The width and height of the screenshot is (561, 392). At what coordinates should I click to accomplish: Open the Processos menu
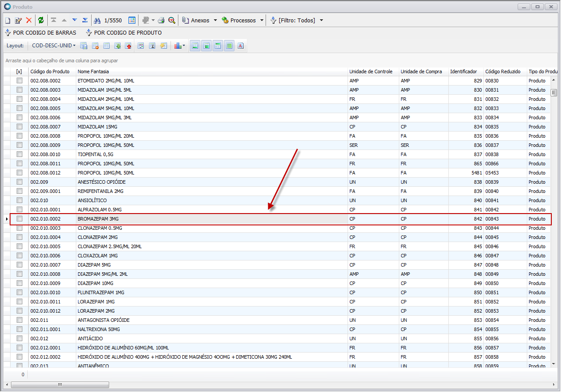pyautogui.click(x=238, y=20)
